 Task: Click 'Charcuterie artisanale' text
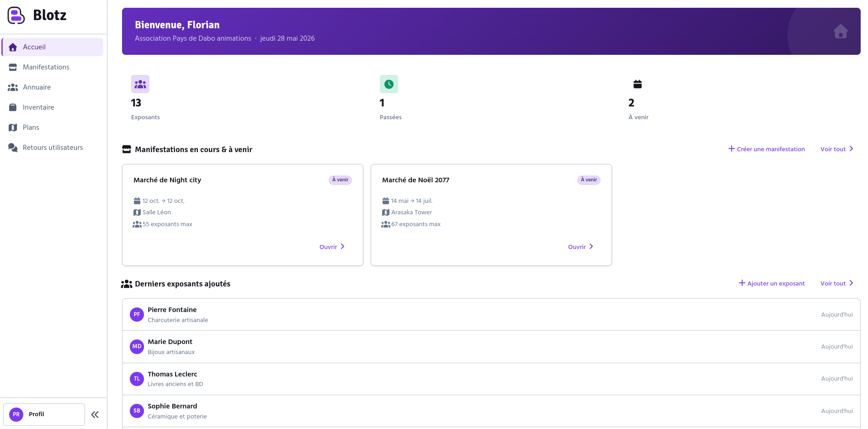pos(178,320)
